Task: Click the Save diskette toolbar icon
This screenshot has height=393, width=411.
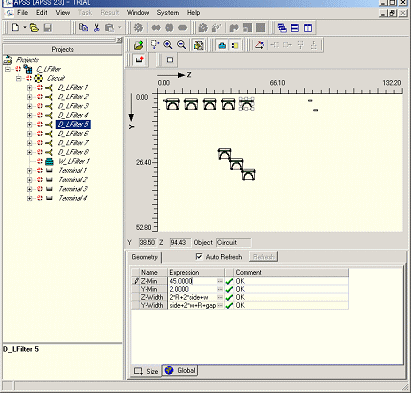Action: (48, 28)
